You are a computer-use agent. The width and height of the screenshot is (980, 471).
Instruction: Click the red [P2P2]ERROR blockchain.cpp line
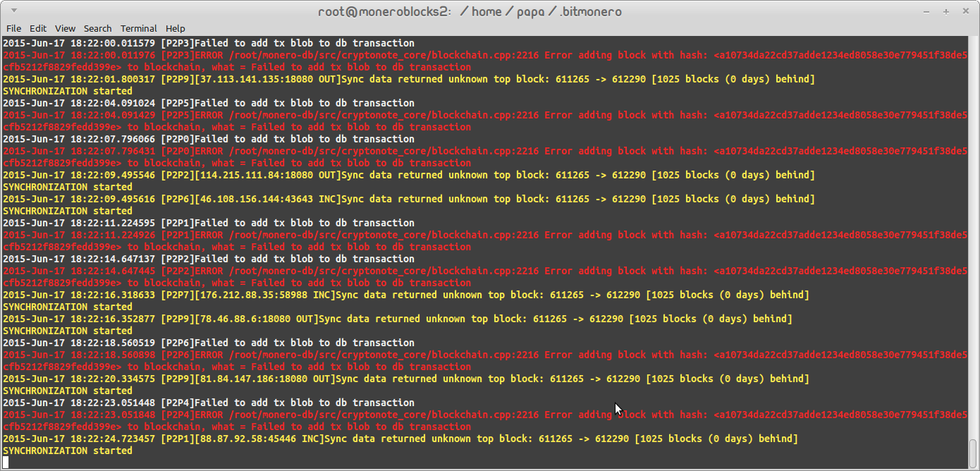coord(485,271)
